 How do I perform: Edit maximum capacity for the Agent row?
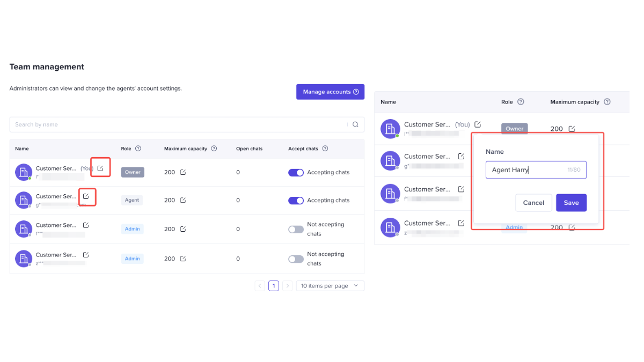pos(183,200)
